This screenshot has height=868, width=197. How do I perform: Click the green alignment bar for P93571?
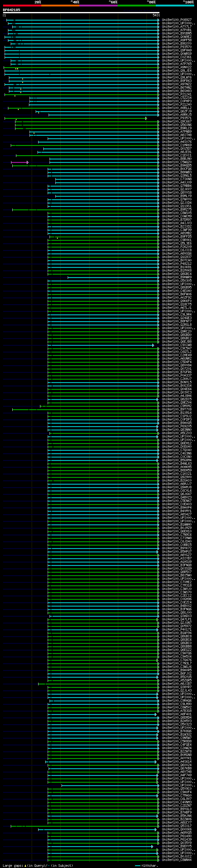[x=76, y=118]
